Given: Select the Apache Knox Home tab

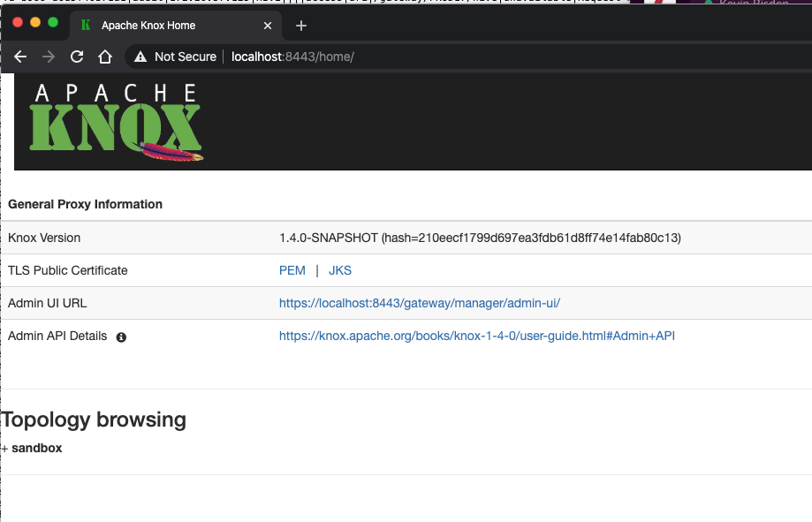Looking at the screenshot, I should tap(176, 26).
